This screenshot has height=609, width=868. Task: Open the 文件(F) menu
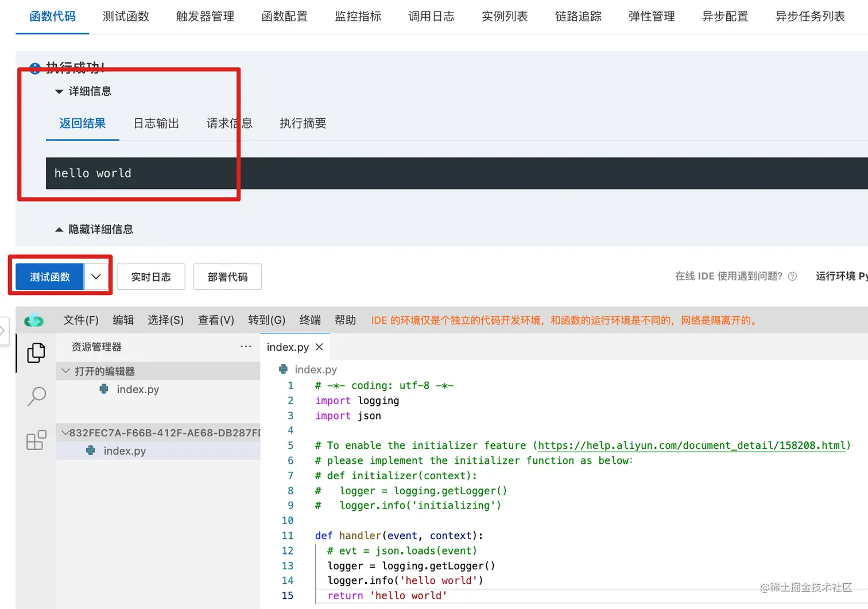pyautogui.click(x=81, y=320)
